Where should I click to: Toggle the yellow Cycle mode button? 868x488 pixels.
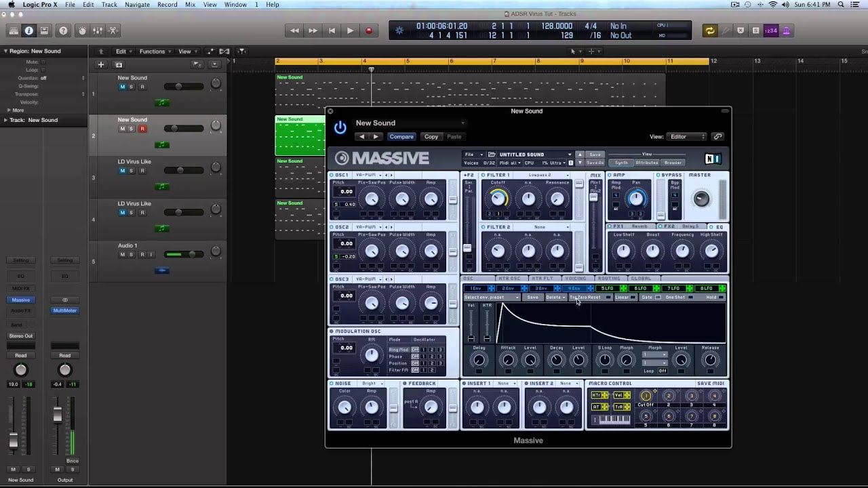(x=710, y=30)
